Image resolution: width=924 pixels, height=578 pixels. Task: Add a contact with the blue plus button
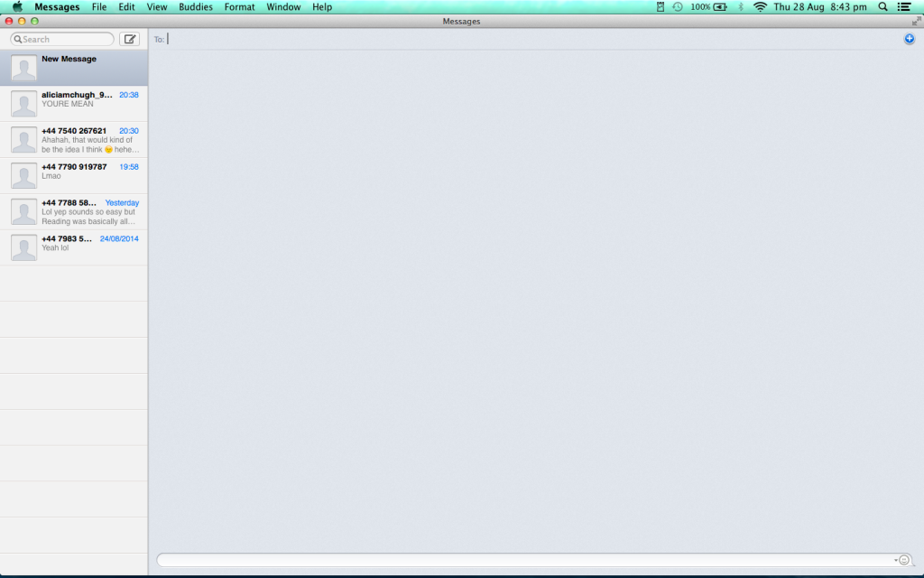(x=910, y=39)
